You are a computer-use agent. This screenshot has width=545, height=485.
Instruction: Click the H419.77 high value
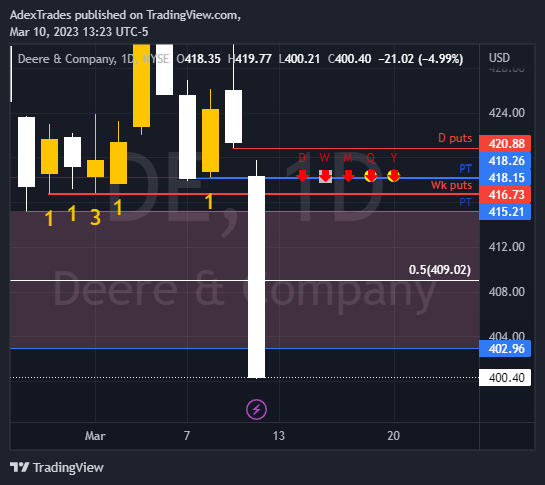point(250,59)
